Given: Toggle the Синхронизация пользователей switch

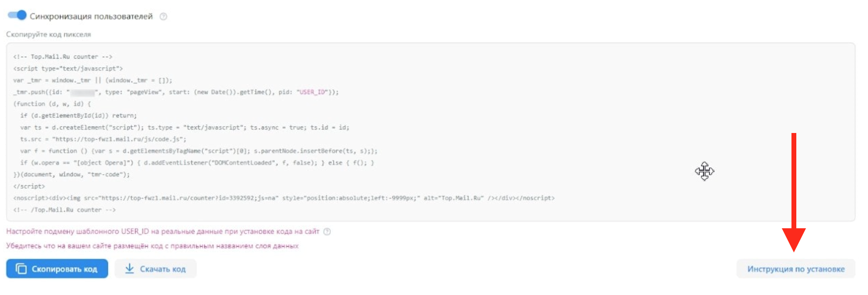Looking at the screenshot, I should [x=17, y=15].
